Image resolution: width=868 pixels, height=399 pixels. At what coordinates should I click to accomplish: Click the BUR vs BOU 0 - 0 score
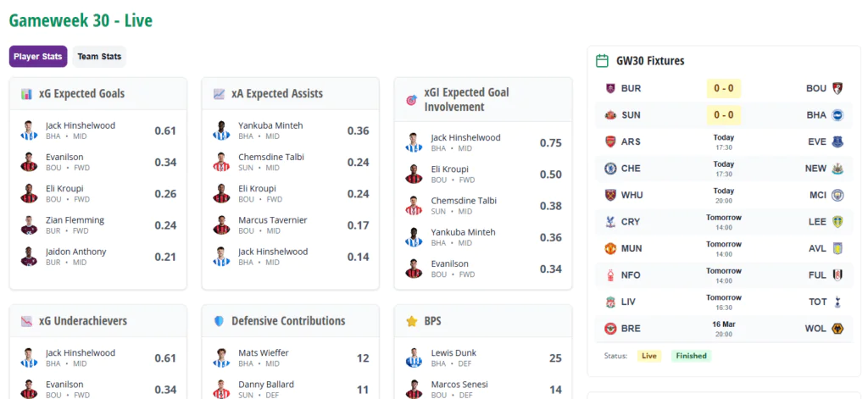[x=724, y=88]
